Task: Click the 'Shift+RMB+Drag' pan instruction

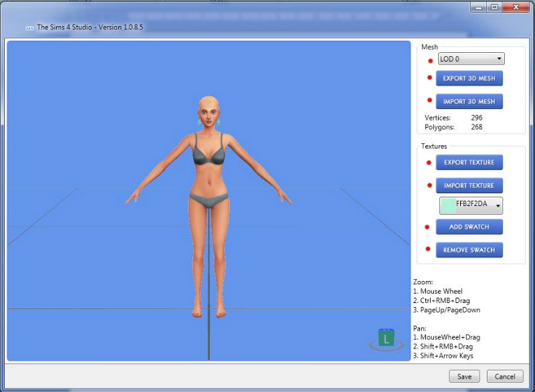Action: [446, 347]
